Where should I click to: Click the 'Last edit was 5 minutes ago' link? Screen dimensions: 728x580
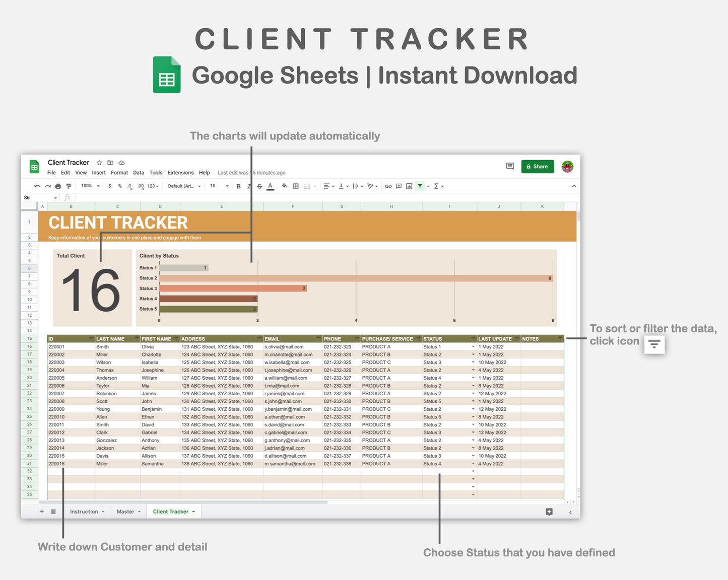[251, 172]
